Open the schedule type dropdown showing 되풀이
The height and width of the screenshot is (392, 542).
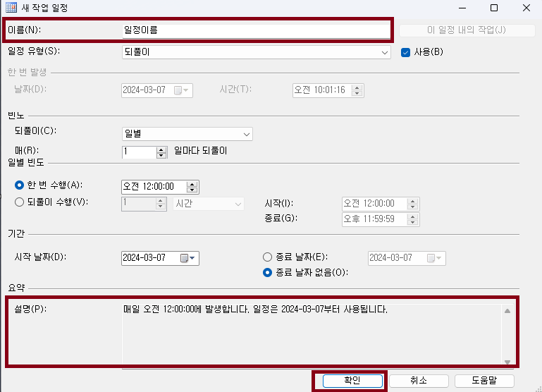click(x=256, y=52)
